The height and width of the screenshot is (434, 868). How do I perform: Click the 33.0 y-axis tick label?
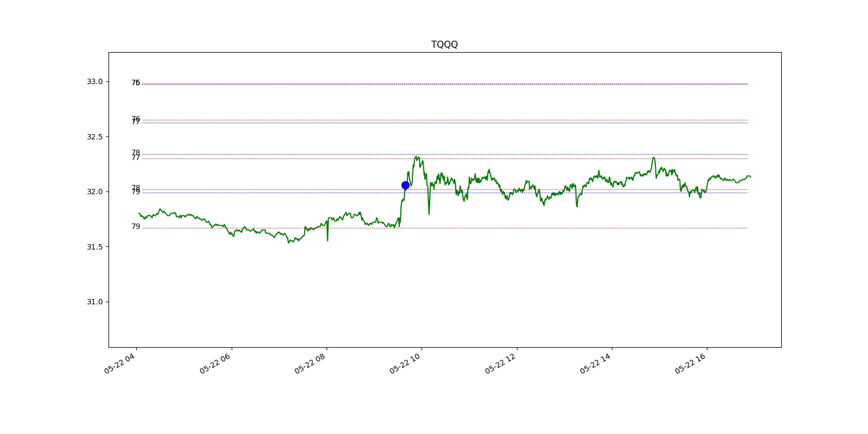tap(94, 82)
